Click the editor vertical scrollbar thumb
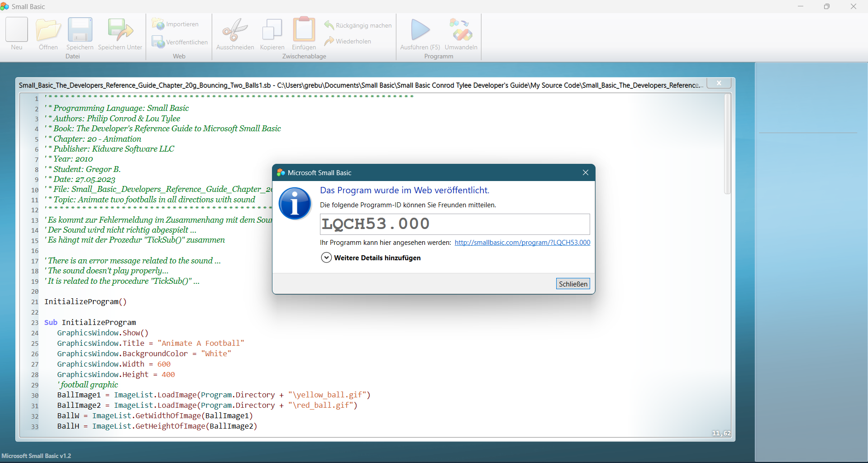This screenshot has height=463, width=868. (x=727, y=143)
